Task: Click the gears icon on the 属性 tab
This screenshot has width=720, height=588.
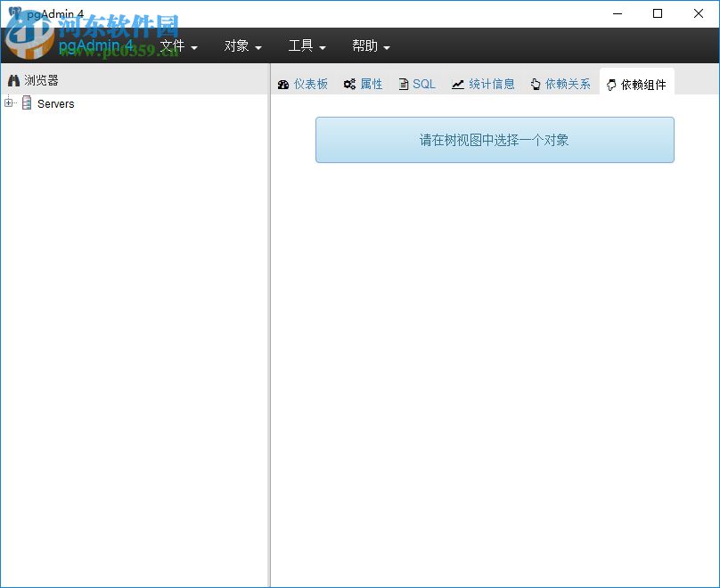Action: (x=351, y=83)
